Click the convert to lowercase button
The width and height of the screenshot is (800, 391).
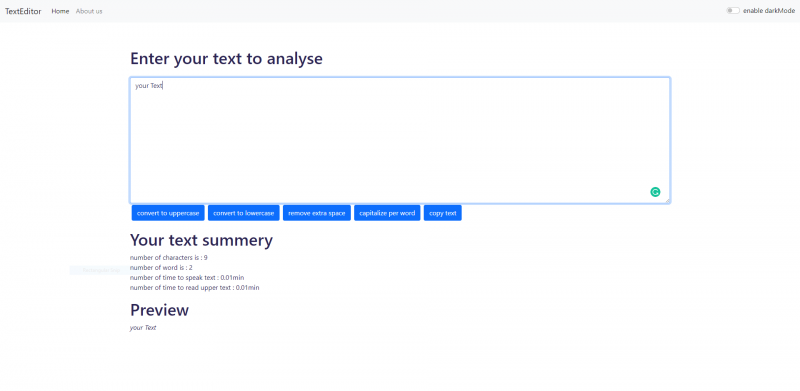coord(244,213)
